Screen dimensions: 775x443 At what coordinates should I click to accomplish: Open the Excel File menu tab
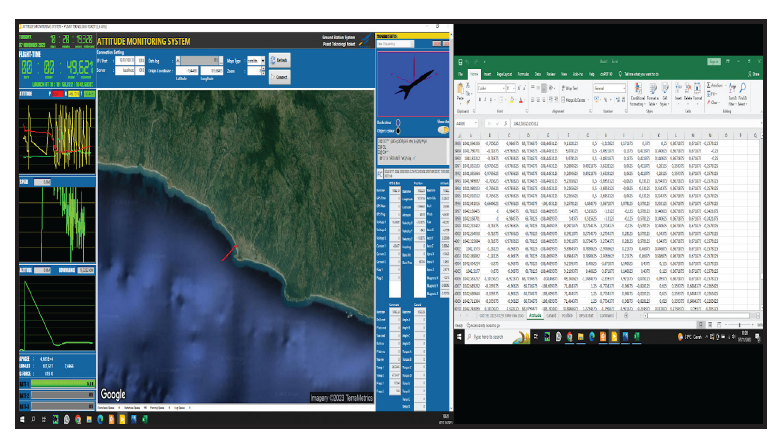461,74
